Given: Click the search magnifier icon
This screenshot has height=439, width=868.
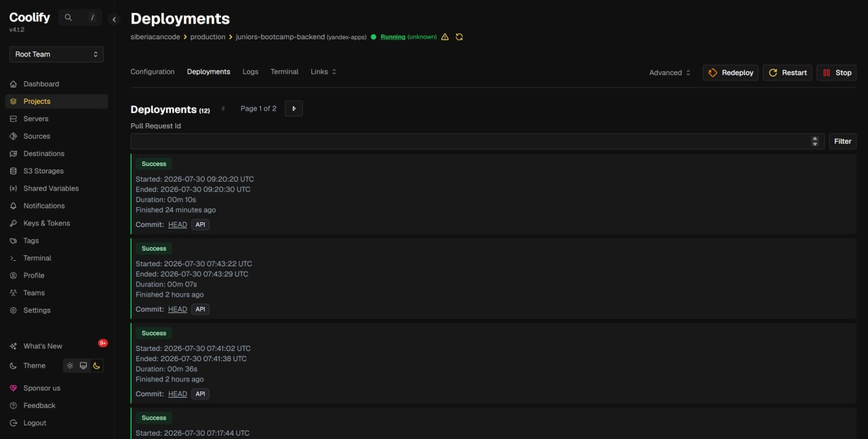Looking at the screenshot, I should point(68,18).
